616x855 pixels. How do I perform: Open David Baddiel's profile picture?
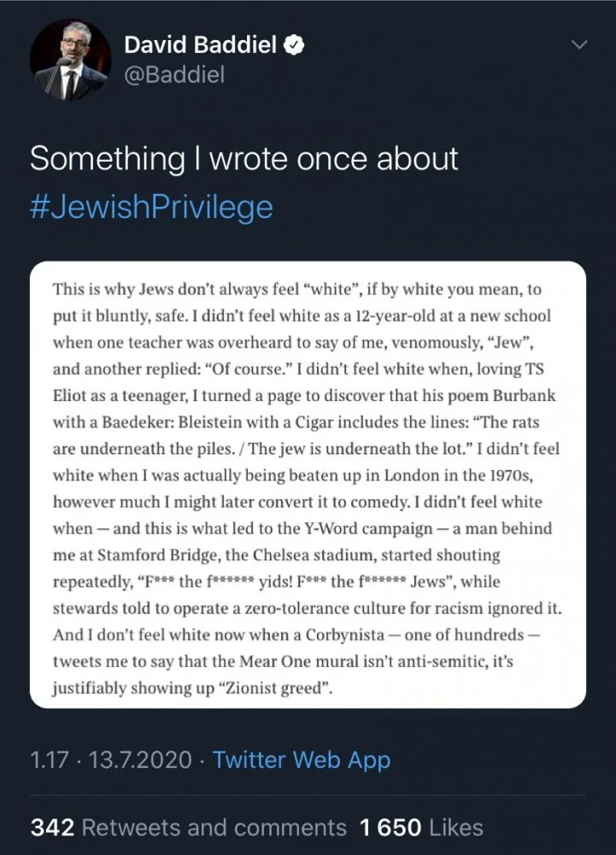click(70, 60)
